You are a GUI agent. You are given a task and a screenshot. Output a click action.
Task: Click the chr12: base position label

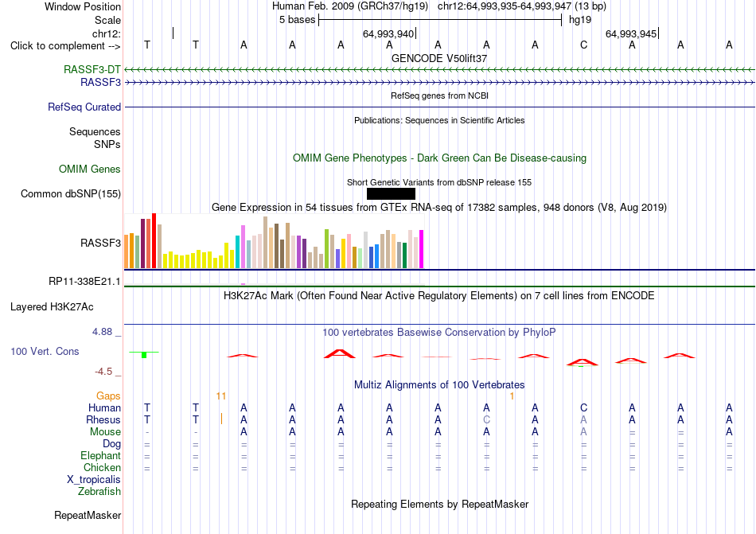[107, 34]
